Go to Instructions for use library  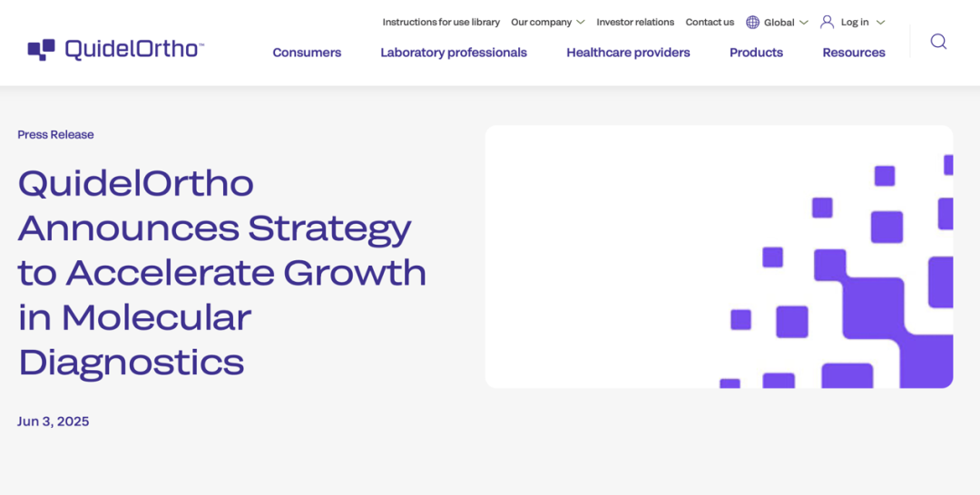441,22
